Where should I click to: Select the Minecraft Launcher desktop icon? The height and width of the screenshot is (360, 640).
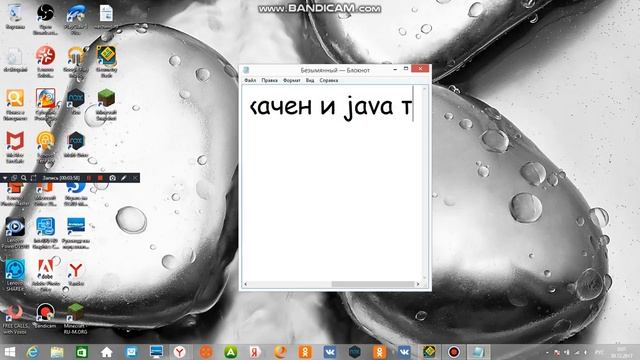pyautogui.click(x=106, y=104)
